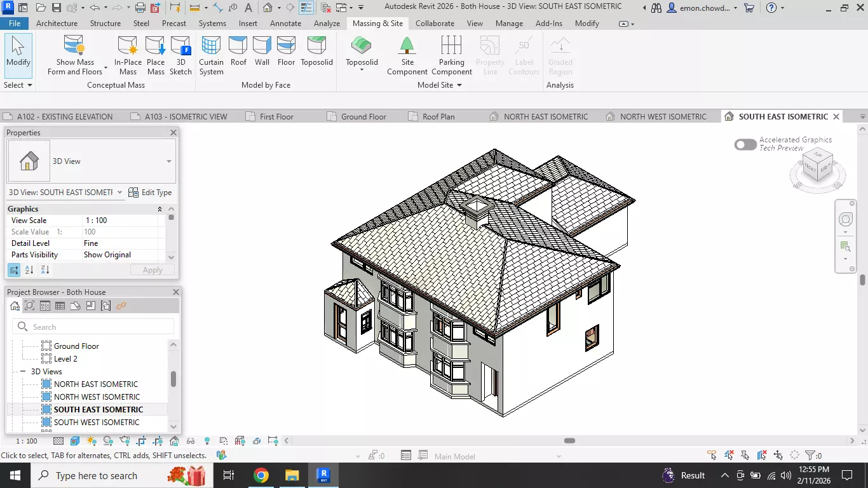
Task: Toggle Crop View in view control bar
Action: (x=141, y=440)
